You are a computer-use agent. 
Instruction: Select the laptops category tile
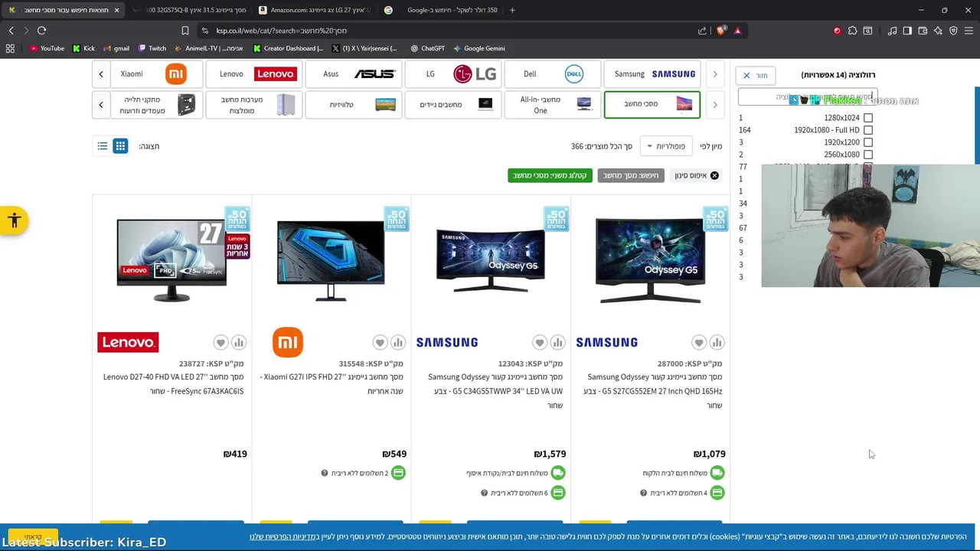pos(452,104)
